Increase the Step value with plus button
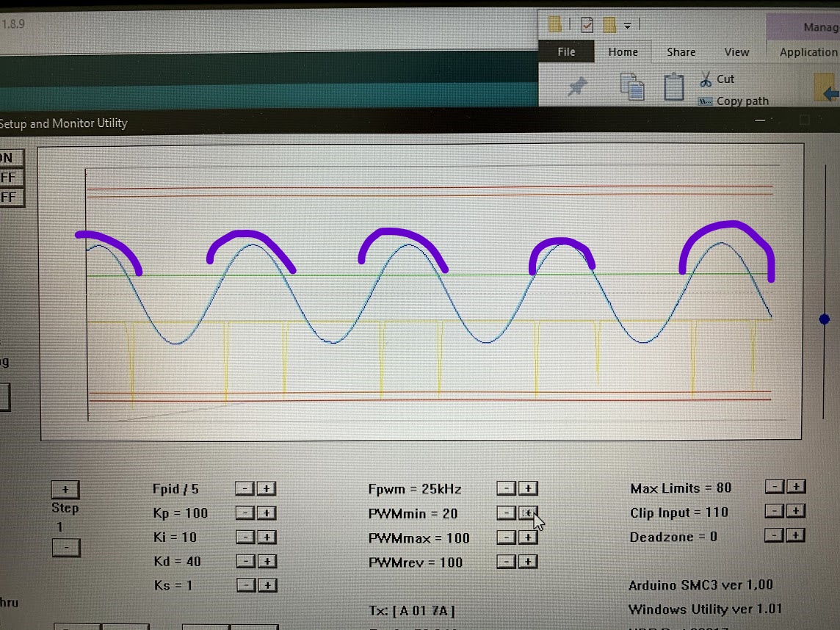The height and width of the screenshot is (630, 840). click(65, 489)
